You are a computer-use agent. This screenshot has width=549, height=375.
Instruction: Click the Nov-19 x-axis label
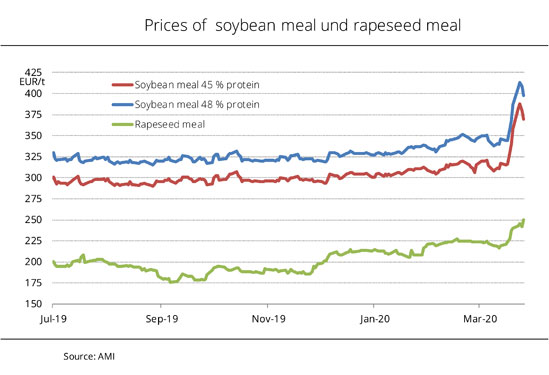coord(269,319)
